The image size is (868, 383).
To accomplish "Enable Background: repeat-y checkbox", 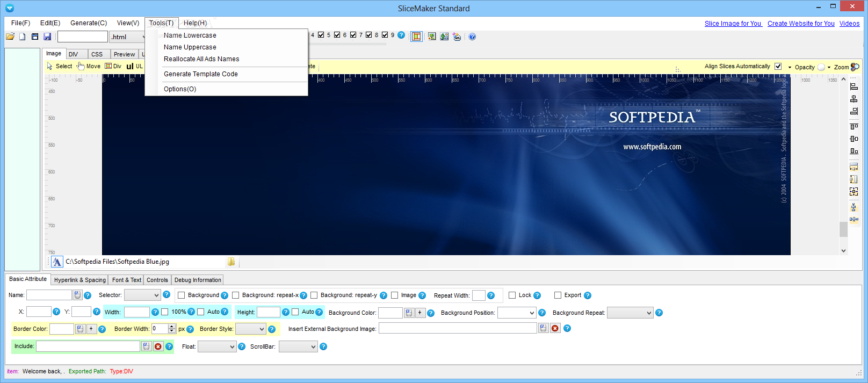I will pyautogui.click(x=314, y=295).
